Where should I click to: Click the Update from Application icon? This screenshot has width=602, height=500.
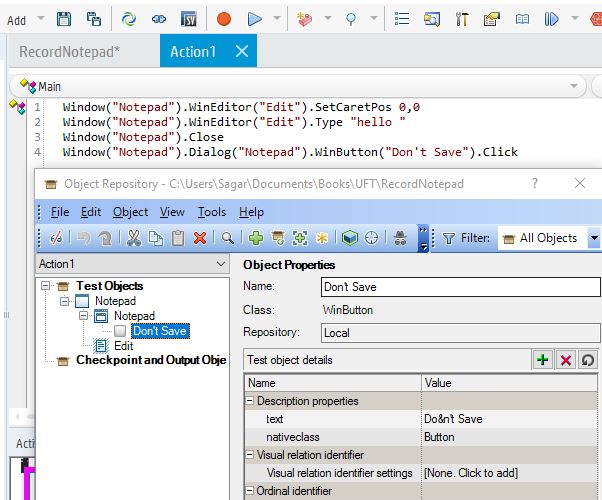click(278, 238)
